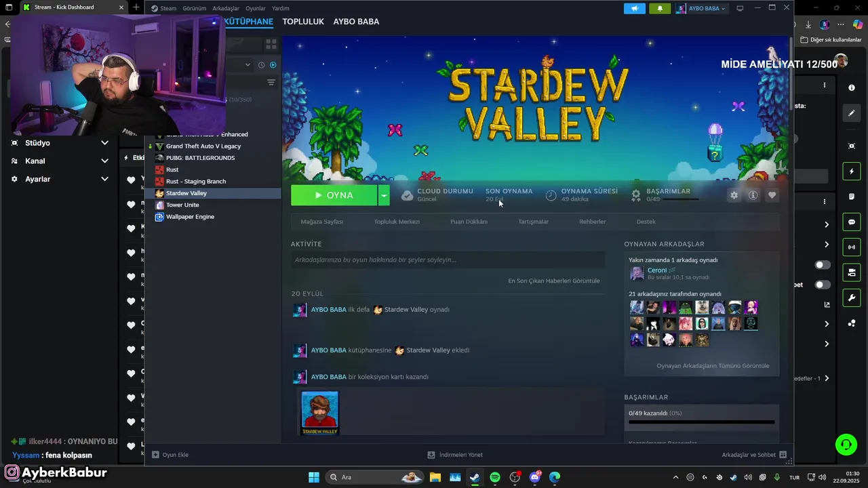Image resolution: width=868 pixels, height=488 pixels.
Task: Add Stardew Valley to favorites heart
Action: pos(772,195)
